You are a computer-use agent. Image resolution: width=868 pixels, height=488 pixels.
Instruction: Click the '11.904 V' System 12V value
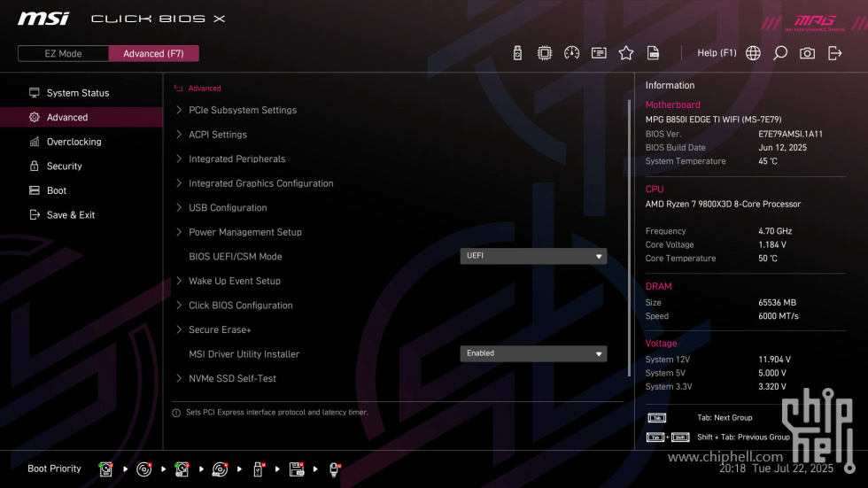point(774,360)
